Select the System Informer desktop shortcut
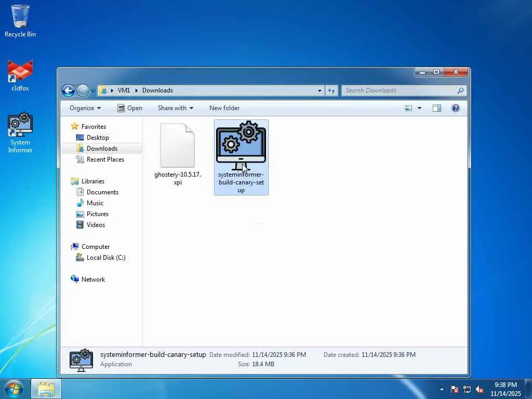Screen dimensions: 532x399 point(20,132)
